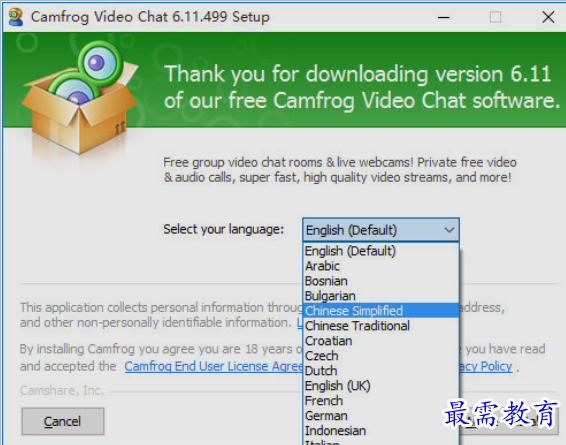Click the Camfrog box logo image
The height and width of the screenshot is (445, 566).
[x=81, y=97]
